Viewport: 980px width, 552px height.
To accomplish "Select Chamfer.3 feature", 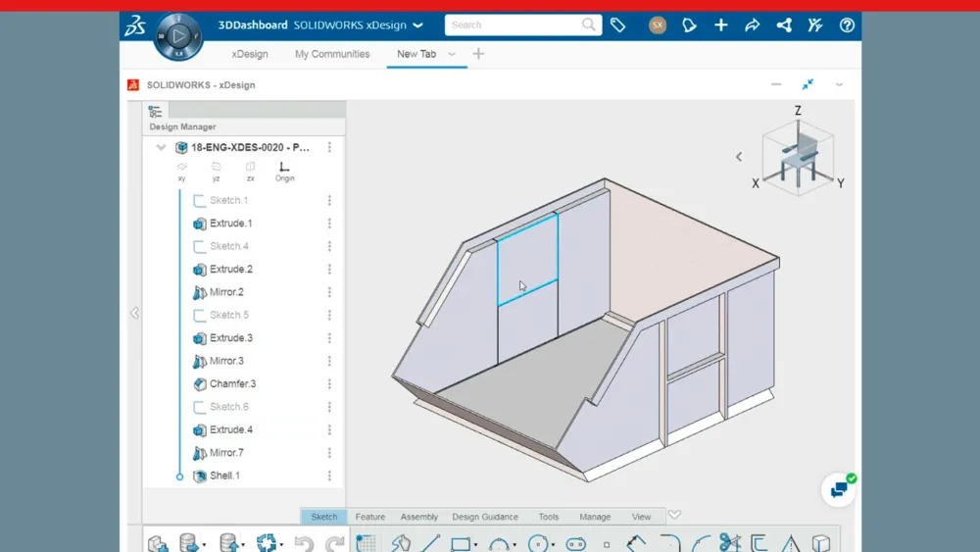I will pos(232,383).
